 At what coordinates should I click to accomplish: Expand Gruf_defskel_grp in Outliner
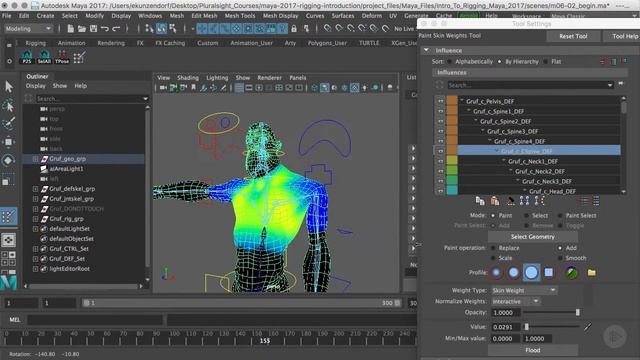click(36, 189)
